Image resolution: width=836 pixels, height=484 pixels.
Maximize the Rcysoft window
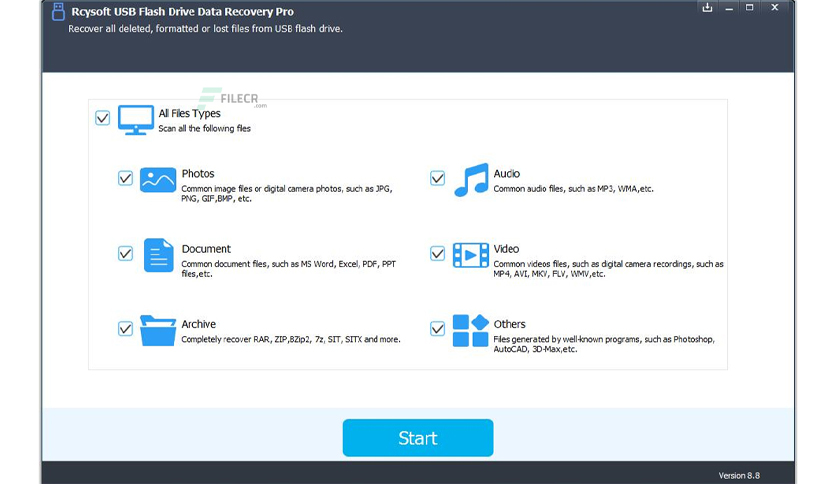click(750, 7)
